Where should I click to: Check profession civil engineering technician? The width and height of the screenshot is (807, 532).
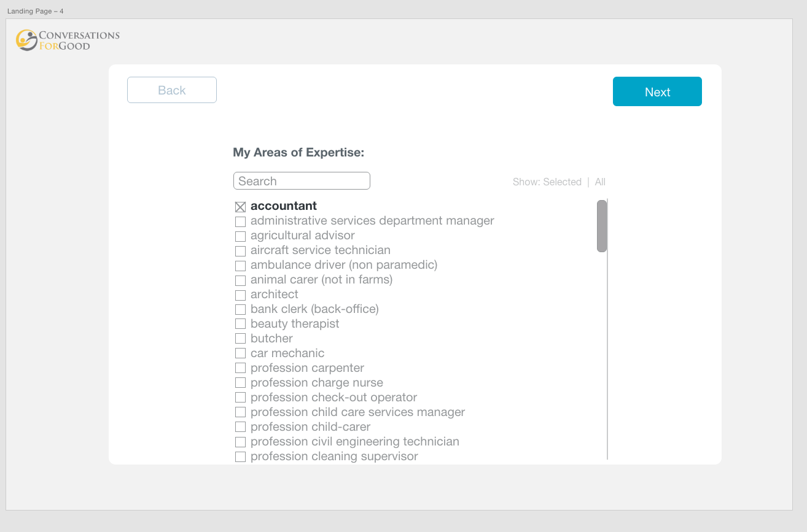241,442
